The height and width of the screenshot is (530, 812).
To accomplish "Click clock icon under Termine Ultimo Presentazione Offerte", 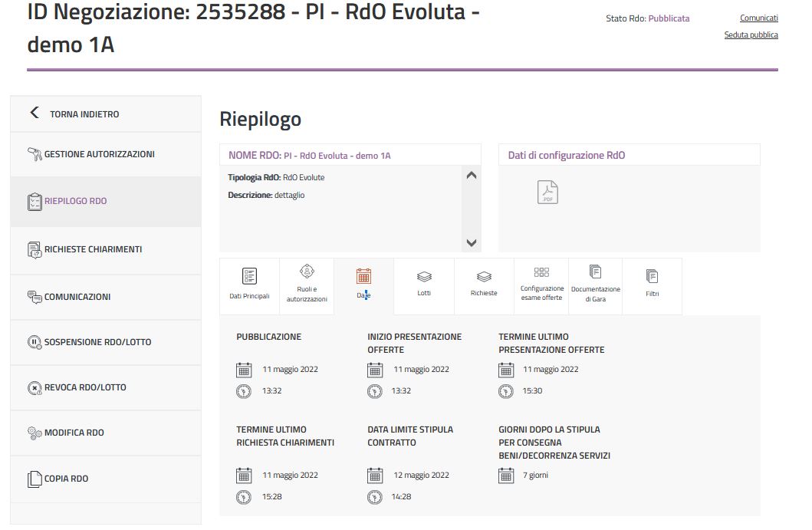I will click(506, 391).
